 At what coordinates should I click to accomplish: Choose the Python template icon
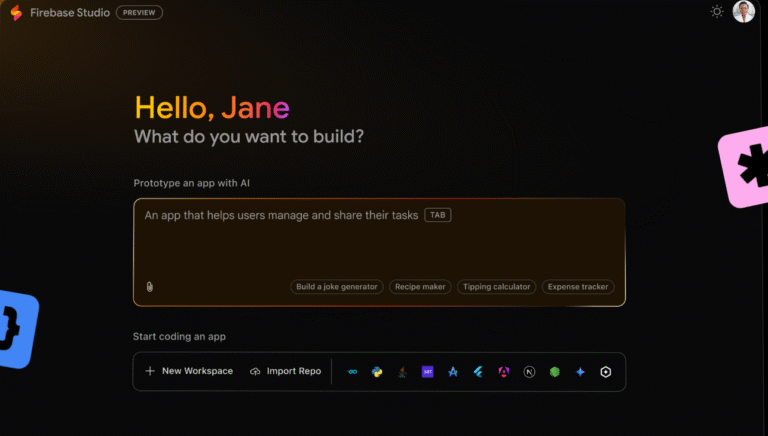377,372
